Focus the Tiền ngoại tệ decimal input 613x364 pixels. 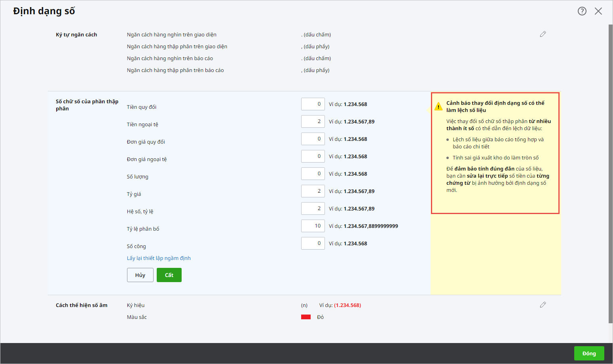coord(313,121)
